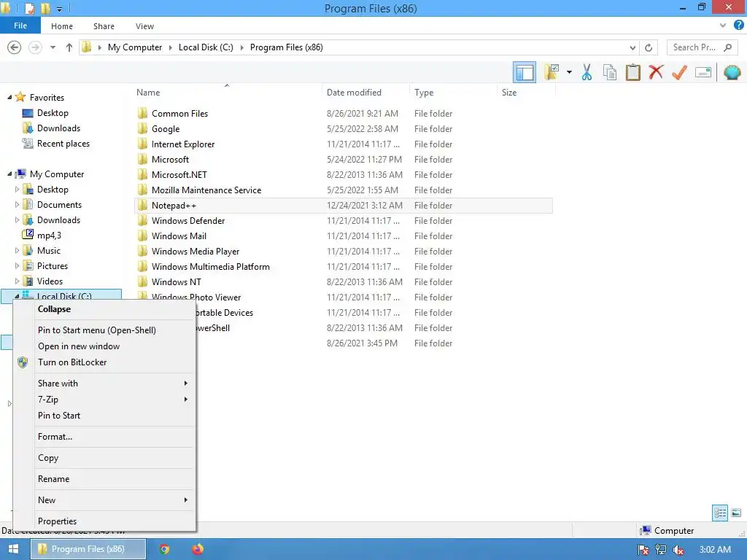Viewport: 747px width, 560px height.
Task: Open Explorer Help question mark
Action: click(739, 26)
